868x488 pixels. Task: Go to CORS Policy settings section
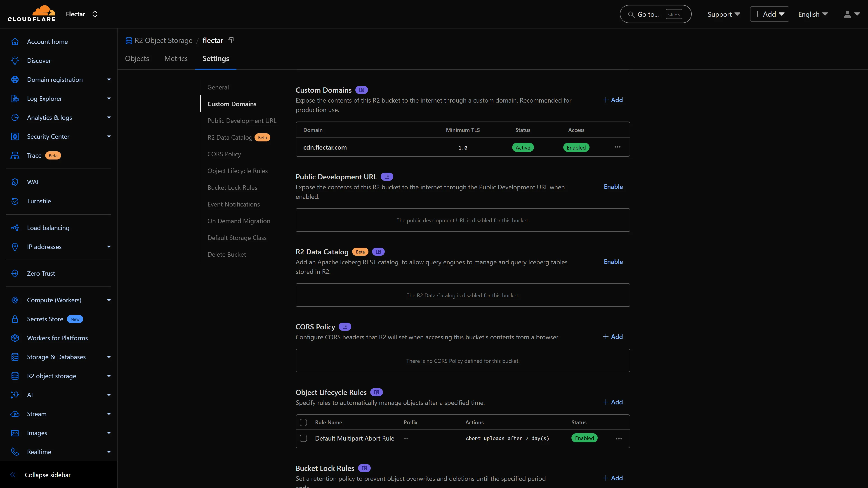coord(224,154)
